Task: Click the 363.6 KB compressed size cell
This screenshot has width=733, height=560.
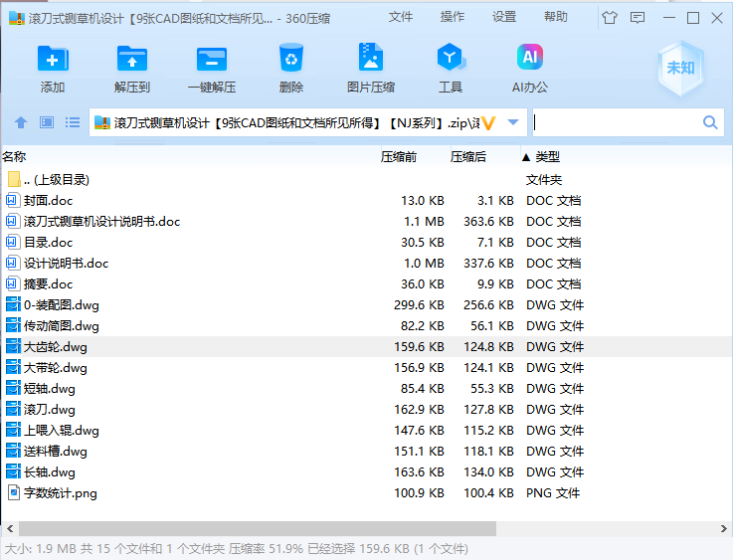Action: point(488,222)
